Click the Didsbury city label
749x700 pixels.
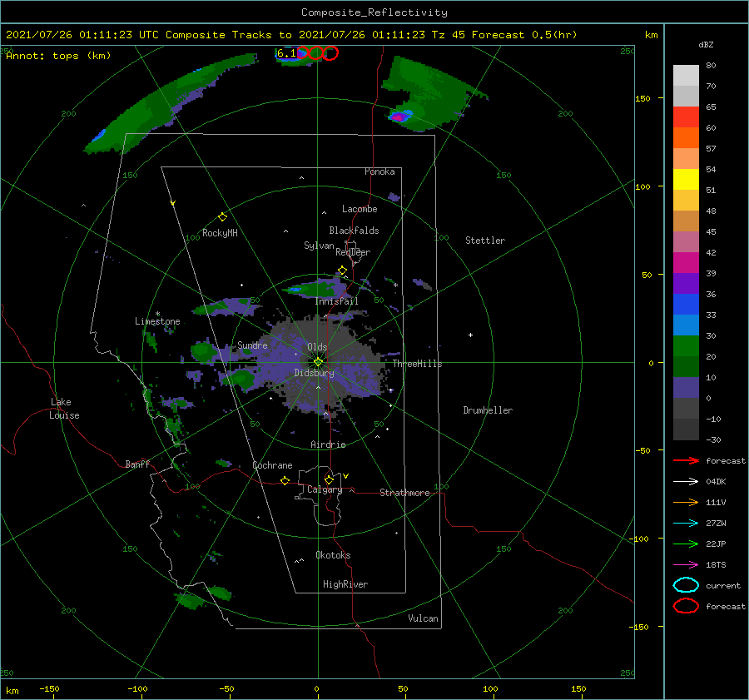(x=315, y=373)
